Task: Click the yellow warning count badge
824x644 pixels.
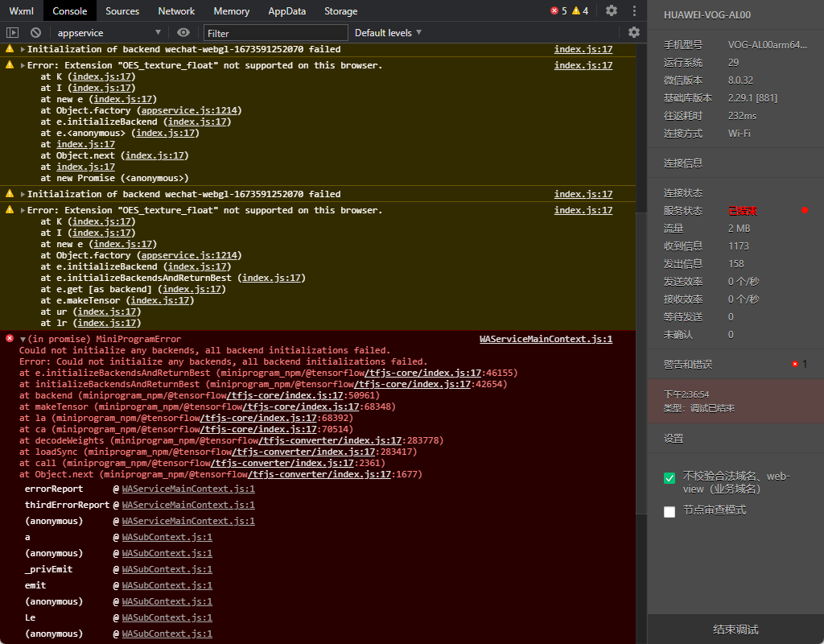Action: pos(580,10)
